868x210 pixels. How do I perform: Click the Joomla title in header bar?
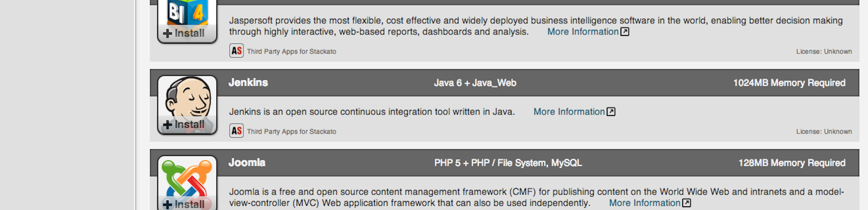[x=247, y=162]
